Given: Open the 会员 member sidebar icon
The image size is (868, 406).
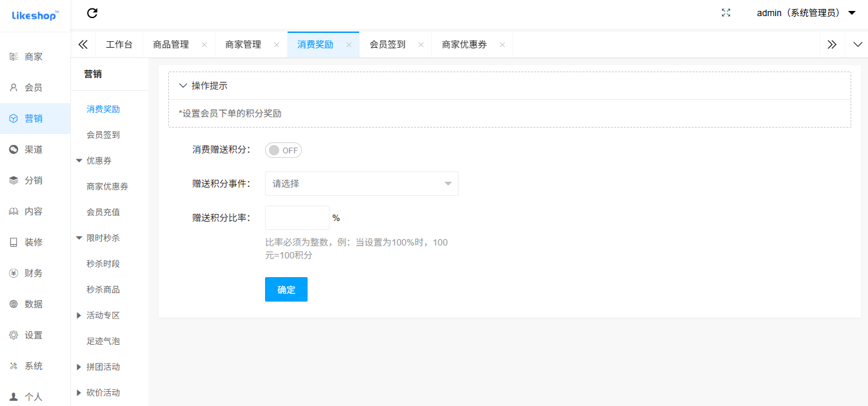Looking at the screenshot, I should pos(14,88).
